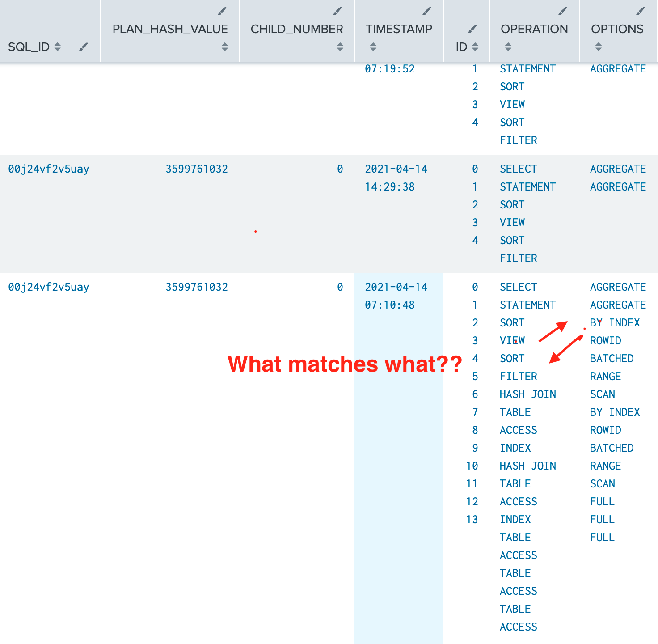Click the TIMESTAMP column paintbrush icon
Image resolution: width=658 pixels, height=644 pixels.
pos(427,11)
